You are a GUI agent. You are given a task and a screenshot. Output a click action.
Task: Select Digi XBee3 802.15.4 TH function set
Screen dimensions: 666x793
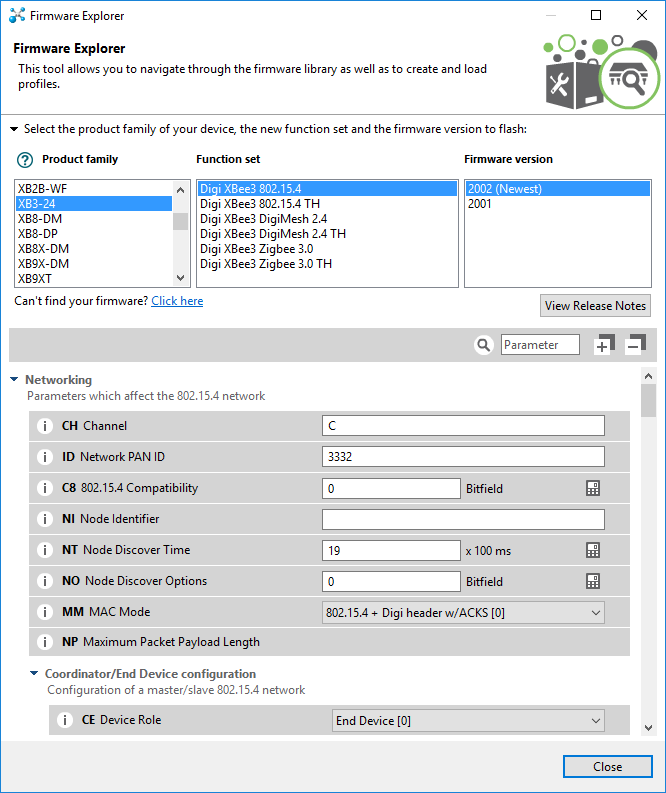click(x=327, y=204)
